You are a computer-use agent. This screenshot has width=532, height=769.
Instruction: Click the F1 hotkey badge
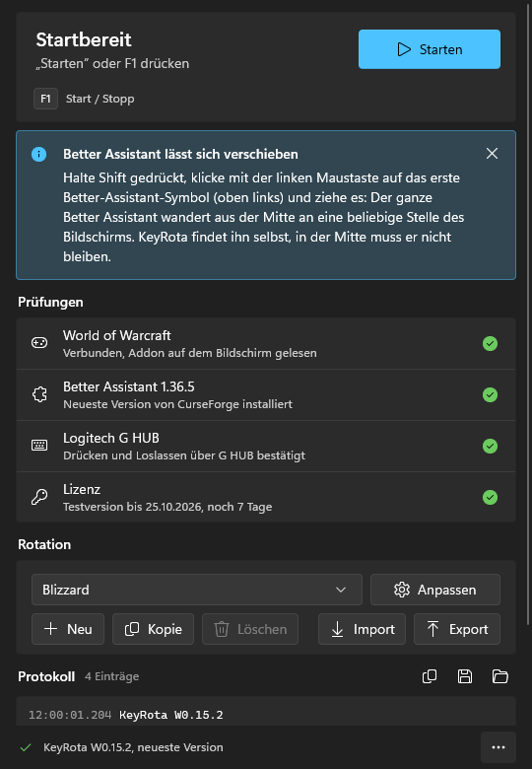[45, 99]
